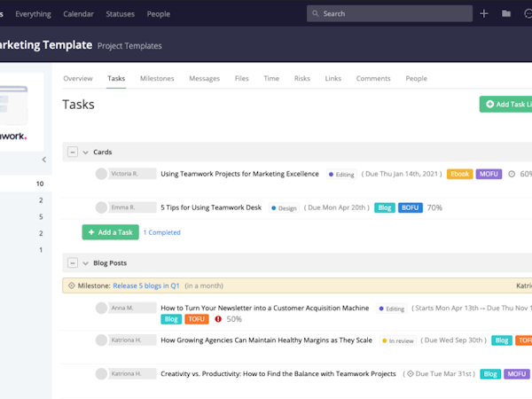Click avatar on Creativity vs. Productivity task
The width and height of the screenshot is (532, 399).
[101, 373]
